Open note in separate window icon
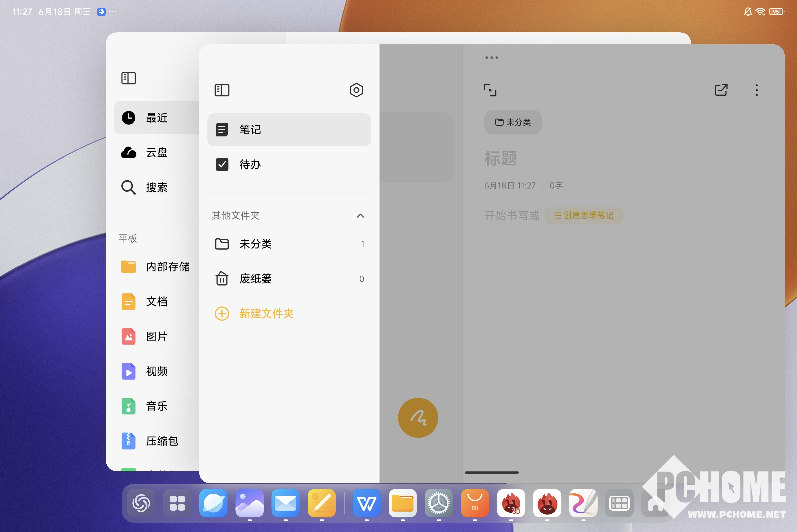797x532 pixels. (721, 90)
